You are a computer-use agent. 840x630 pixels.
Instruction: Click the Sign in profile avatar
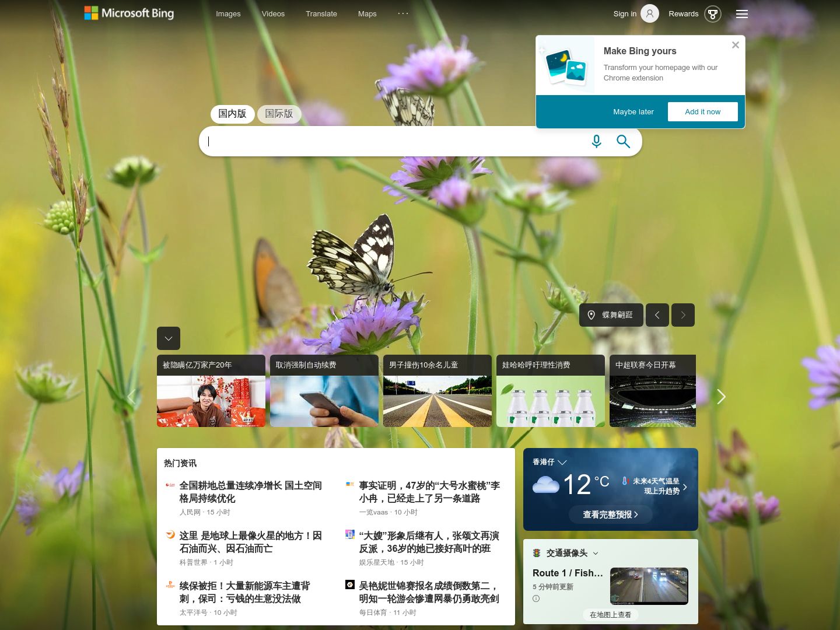tap(649, 13)
